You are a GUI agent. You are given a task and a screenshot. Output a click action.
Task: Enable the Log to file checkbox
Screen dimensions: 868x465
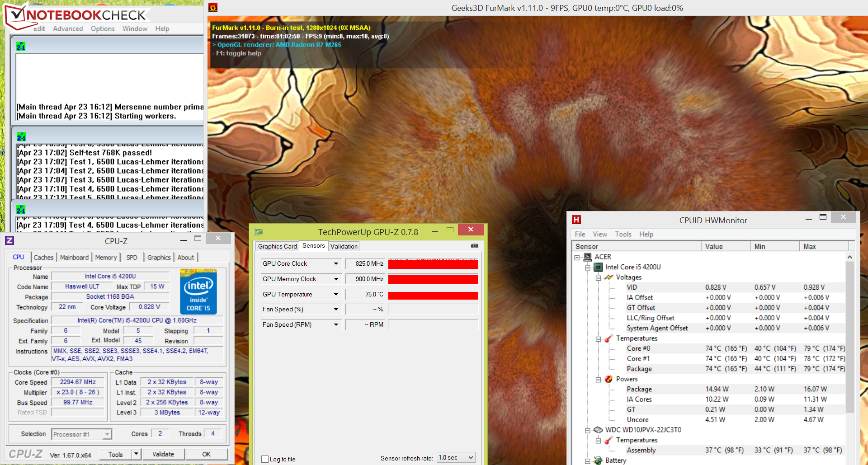pos(265,459)
